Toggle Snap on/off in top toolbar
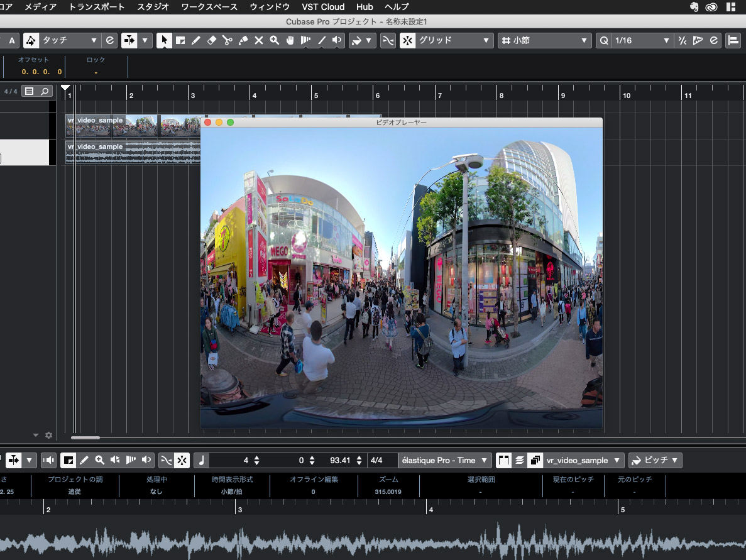This screenshot has height=560, width=746. tap(407, 40)
